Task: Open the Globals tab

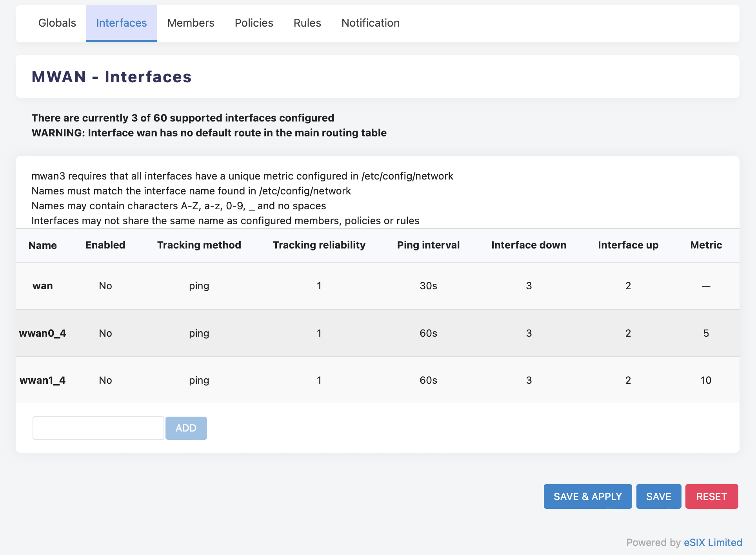Action: point(57,23)
